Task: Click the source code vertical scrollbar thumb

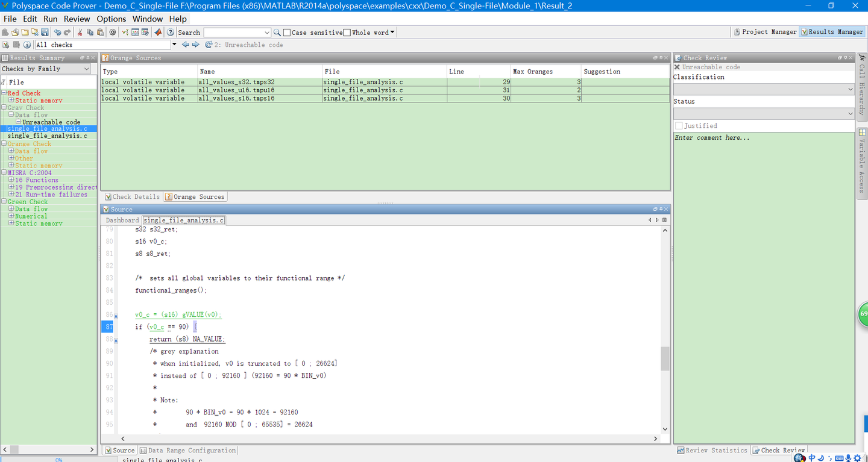Action: pos(665,359)
